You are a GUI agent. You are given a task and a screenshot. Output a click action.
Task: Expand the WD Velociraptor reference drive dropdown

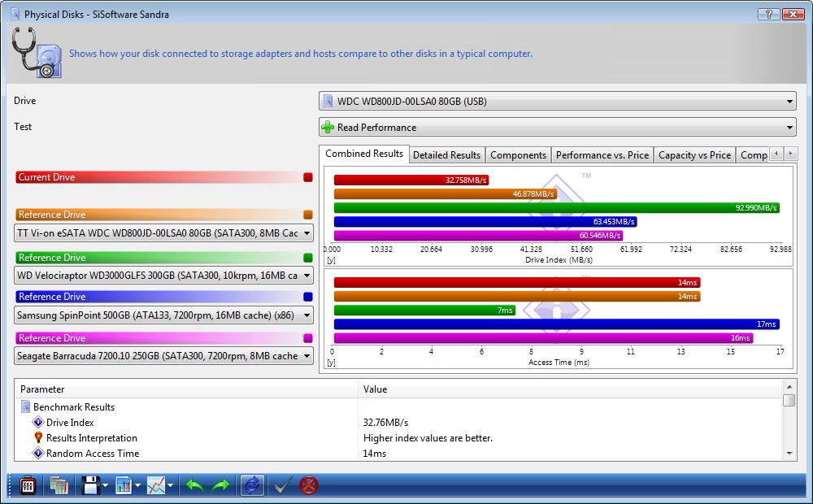(x=164, y=276)
